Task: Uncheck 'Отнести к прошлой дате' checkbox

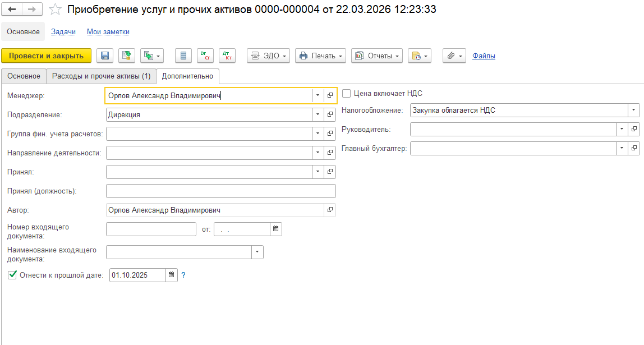Action: [x=12, y=275]
